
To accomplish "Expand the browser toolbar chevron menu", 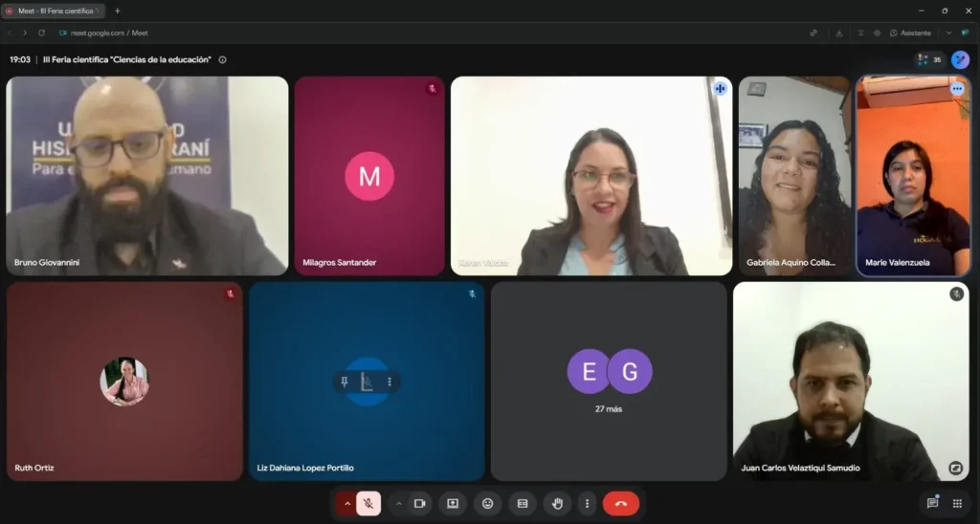I will coord(948,33).
